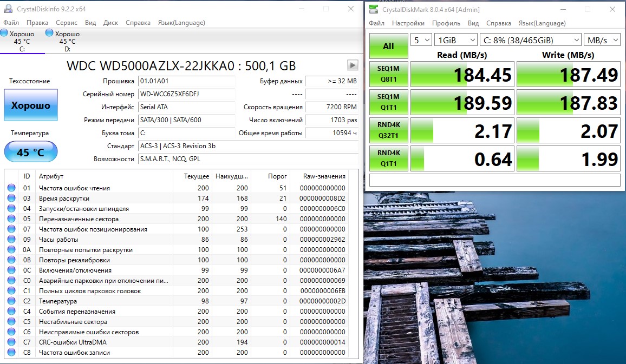Open Правка menu in CrystalDiskInfo
Screen dimensions: 626x364
(37, 23)
